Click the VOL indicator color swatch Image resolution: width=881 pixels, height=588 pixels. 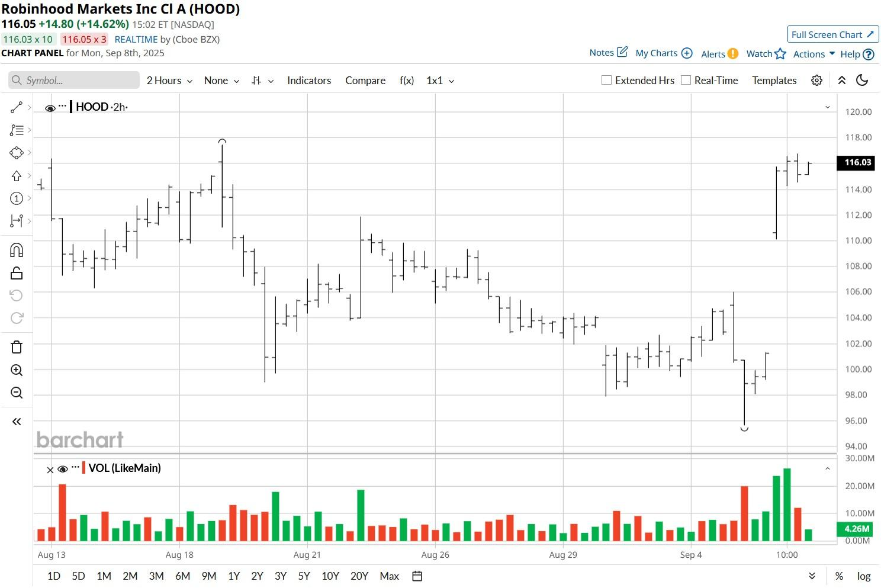tap(84, 468)
